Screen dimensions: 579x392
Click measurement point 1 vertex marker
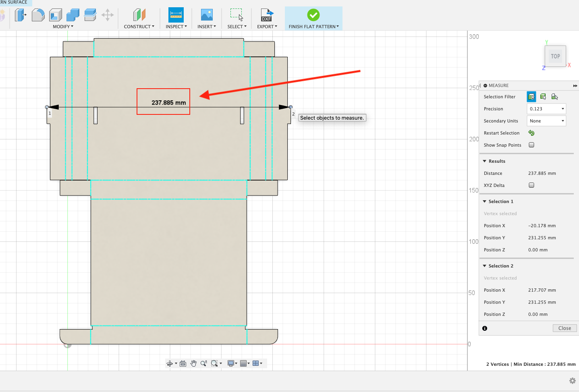coord(47,107)
